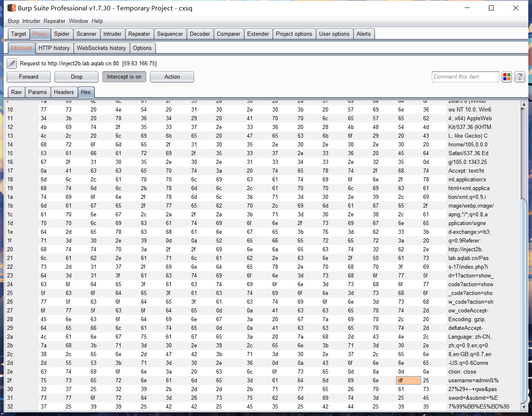Switch to the Params view tab
Screen dimensions: 532x416
pos(37,92)
